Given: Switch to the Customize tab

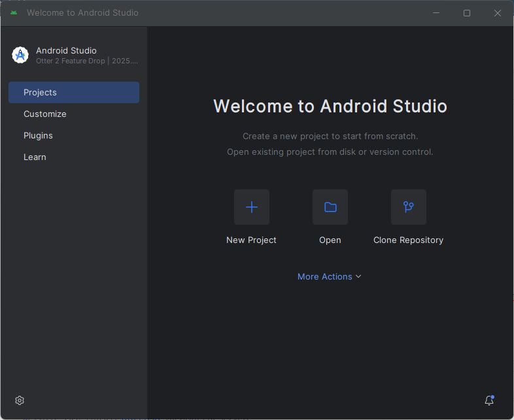Looking at the screenshot, I should [x=74, y=114].
